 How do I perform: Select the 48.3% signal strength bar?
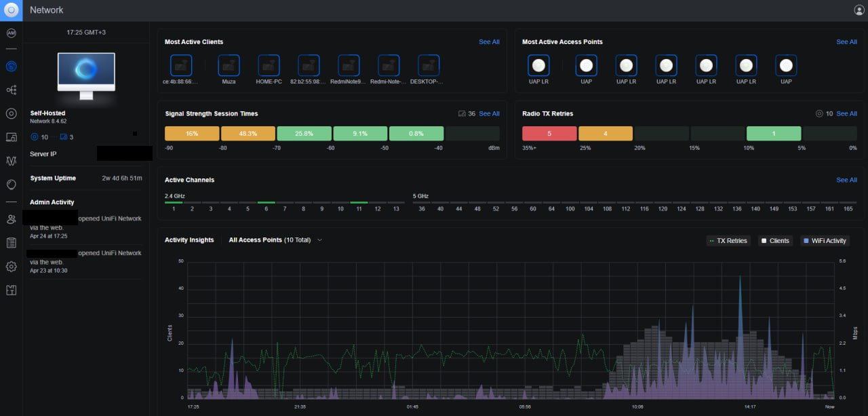[248, 134]
